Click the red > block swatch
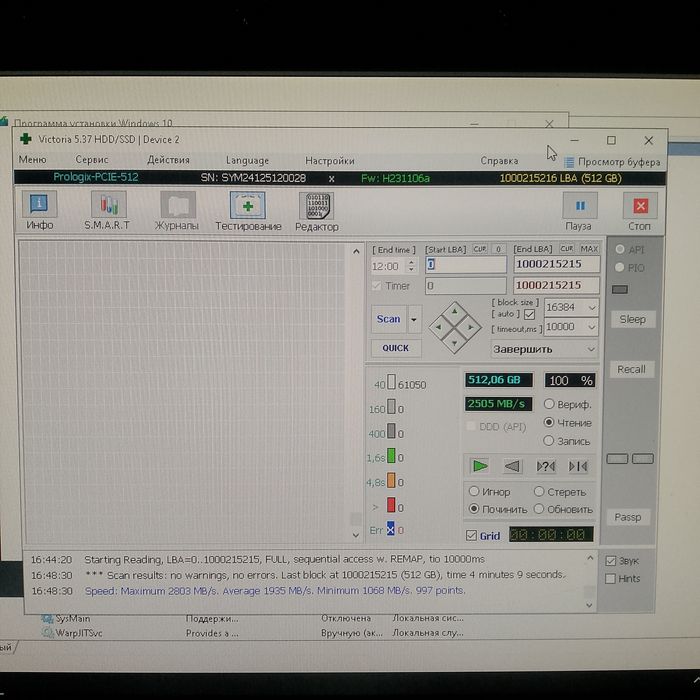The width and height of the screenshot is (700, 700). tap(391, 505)
